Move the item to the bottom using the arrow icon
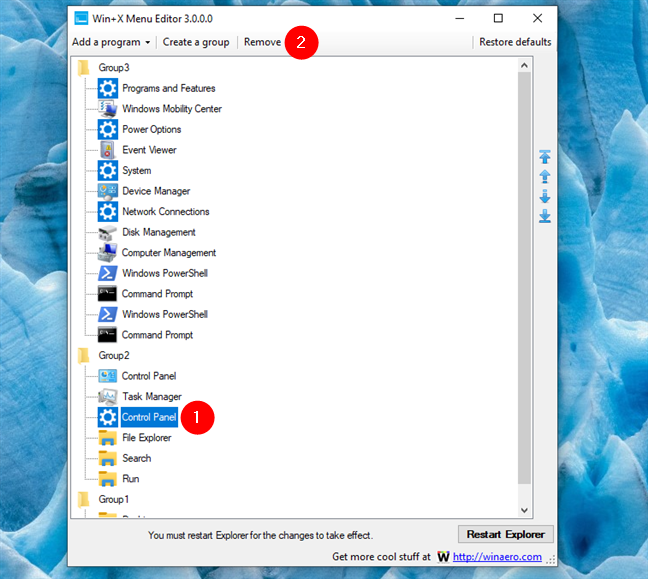Viewport: 648px width, 579px height. 545,216
